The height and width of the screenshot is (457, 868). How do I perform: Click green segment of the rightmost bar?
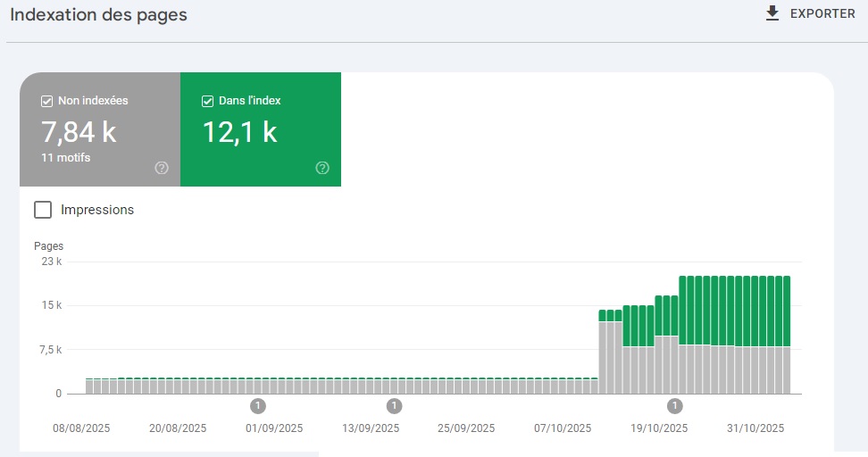(786, 310)
